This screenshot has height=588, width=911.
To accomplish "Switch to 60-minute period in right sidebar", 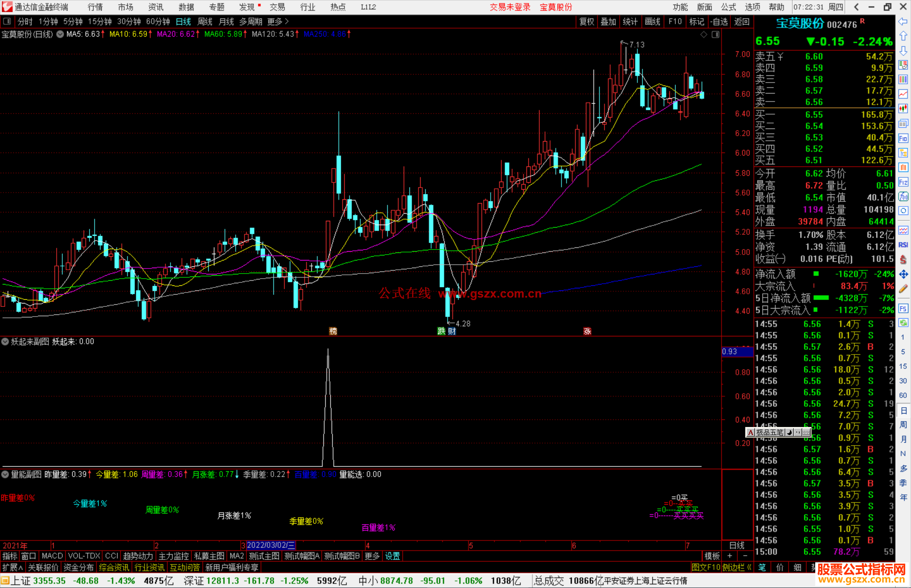I will click(903, 395).
